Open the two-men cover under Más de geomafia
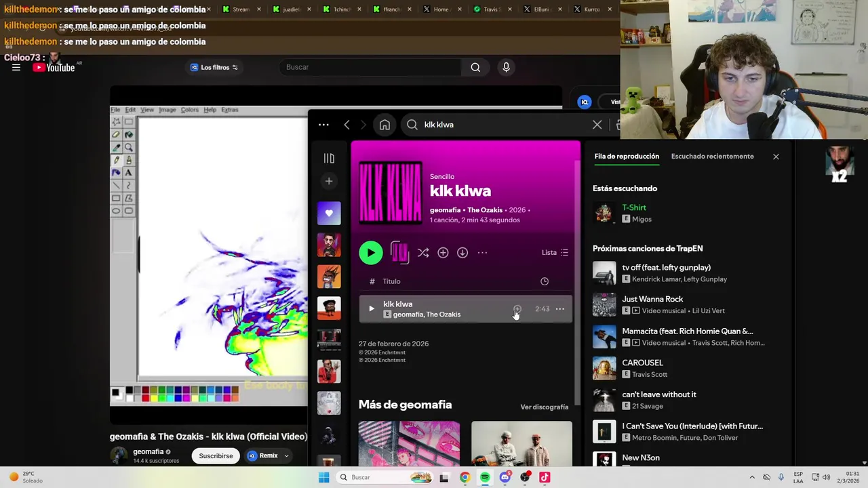 521,443
